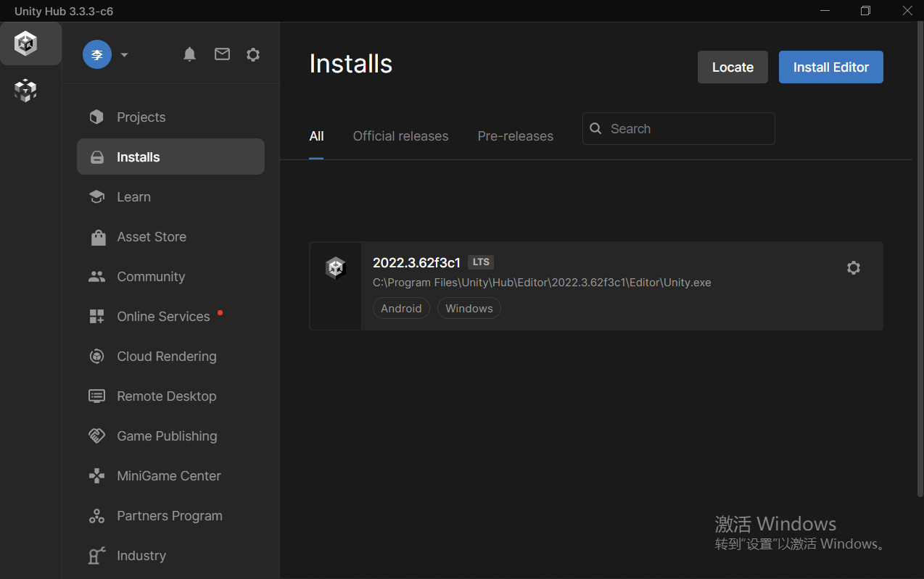This screenshot has height=579, width=924.
Task: Minimize the Unity Hub window
Action: pos(825,11)
